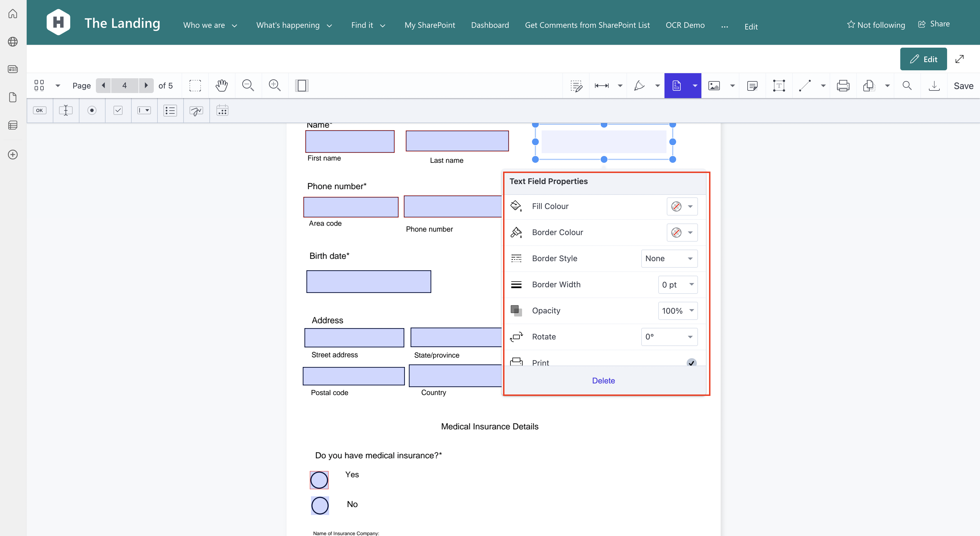This screenshot has height=536, width=980.
Task: Click the signature field tool icon
Action: pyautogui.click(x=196, y=111)
